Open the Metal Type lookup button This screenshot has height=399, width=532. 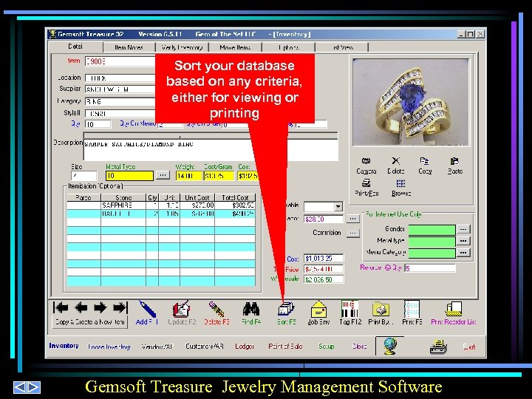(x=163, y=175)
